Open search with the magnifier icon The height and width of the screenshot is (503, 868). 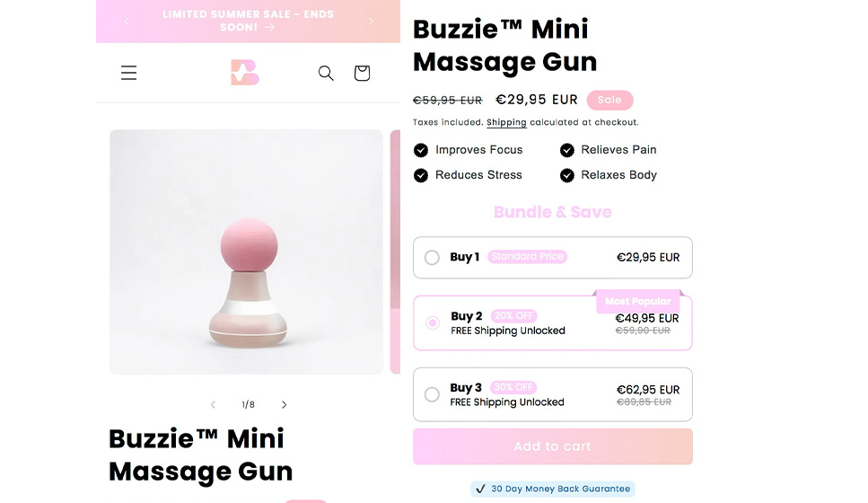pos(326,73)
